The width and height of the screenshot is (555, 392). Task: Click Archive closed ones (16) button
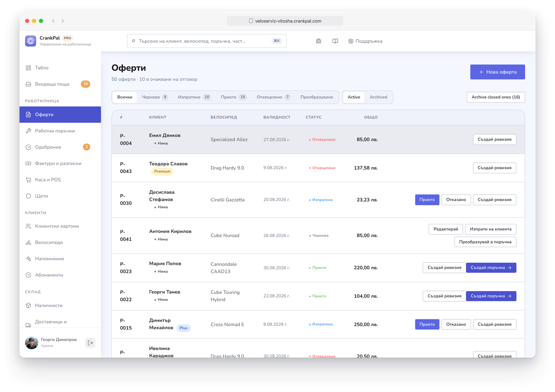coord(496,97)
